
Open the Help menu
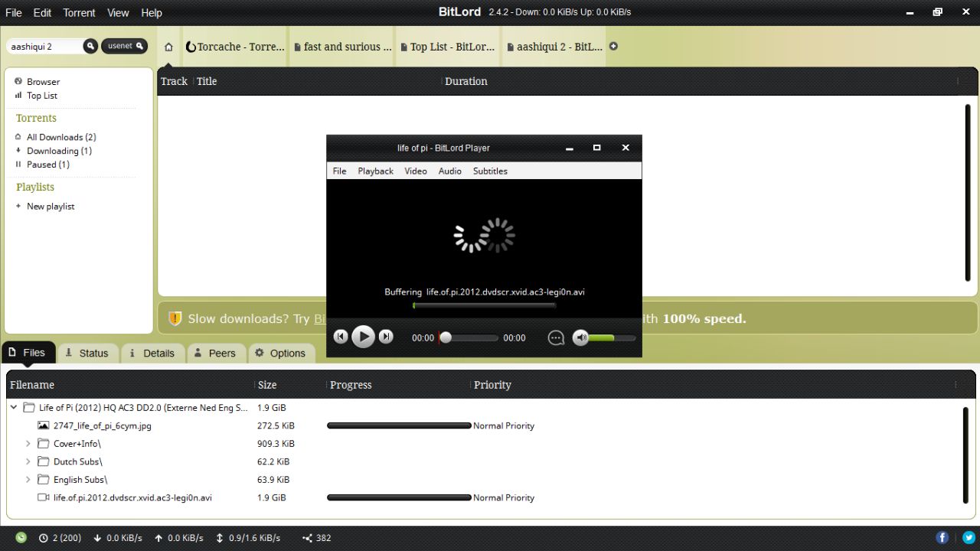pos(152,13)
